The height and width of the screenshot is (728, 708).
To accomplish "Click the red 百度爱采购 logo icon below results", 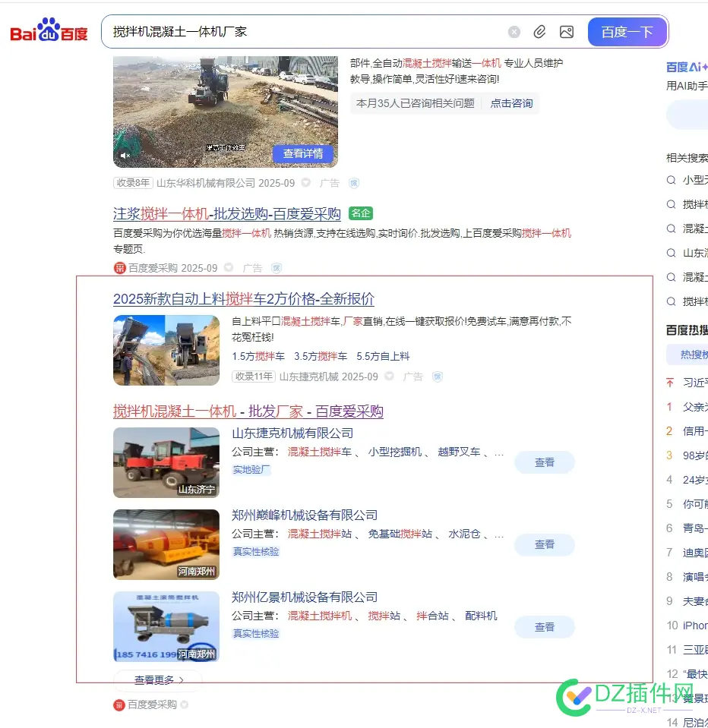I will (119, 704).
